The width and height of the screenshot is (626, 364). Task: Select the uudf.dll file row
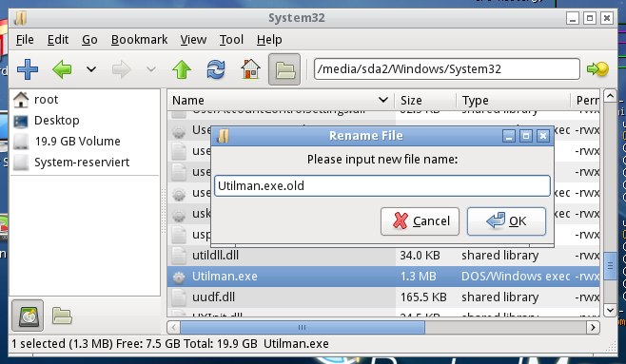point(383,297)
